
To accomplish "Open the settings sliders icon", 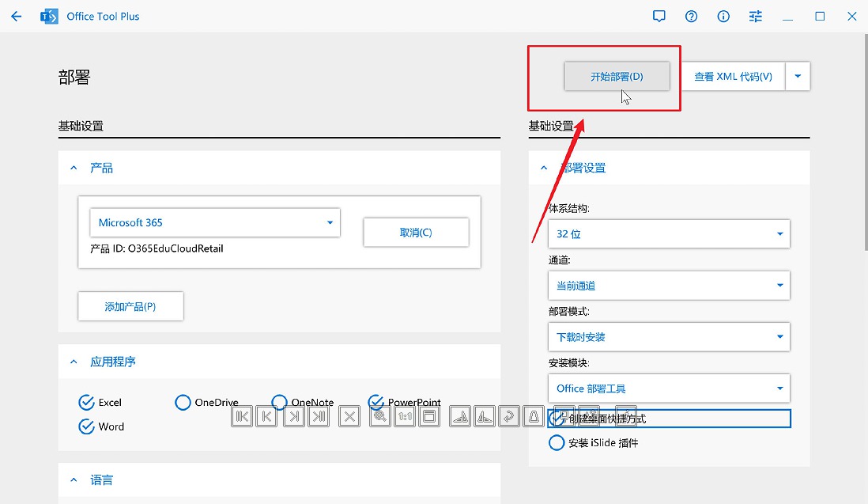I will click(755, 16).
